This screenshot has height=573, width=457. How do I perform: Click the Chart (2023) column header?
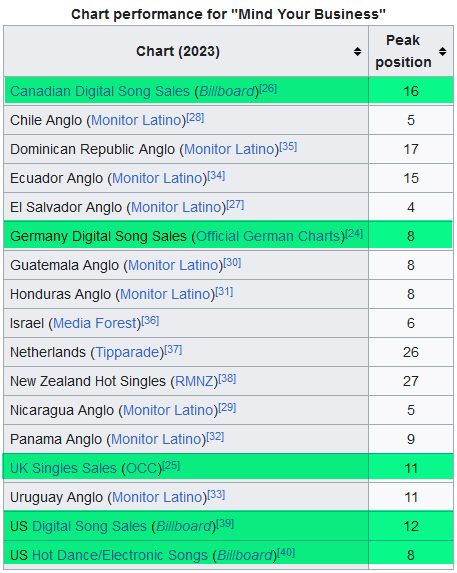click(178, 52)
